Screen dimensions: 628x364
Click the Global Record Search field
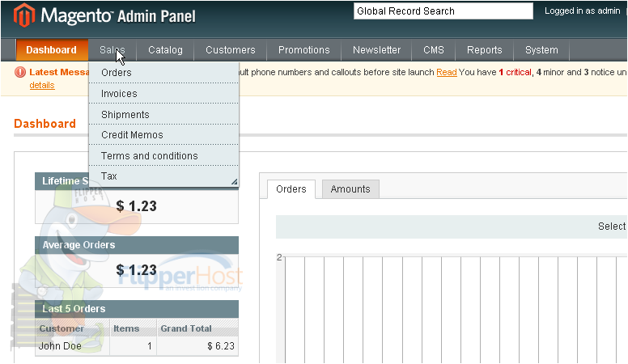pos(443,11)
